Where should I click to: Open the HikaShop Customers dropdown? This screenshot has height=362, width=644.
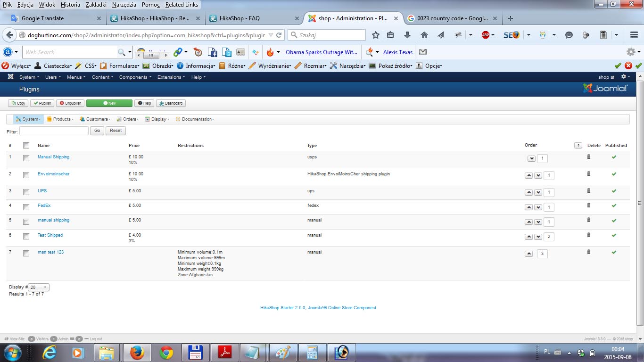point(95,119)
